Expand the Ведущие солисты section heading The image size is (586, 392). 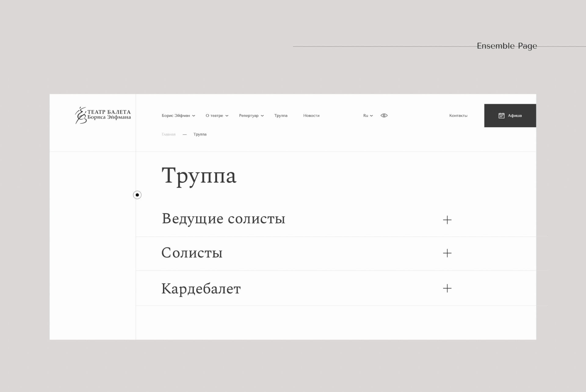[x=223, y=219]
